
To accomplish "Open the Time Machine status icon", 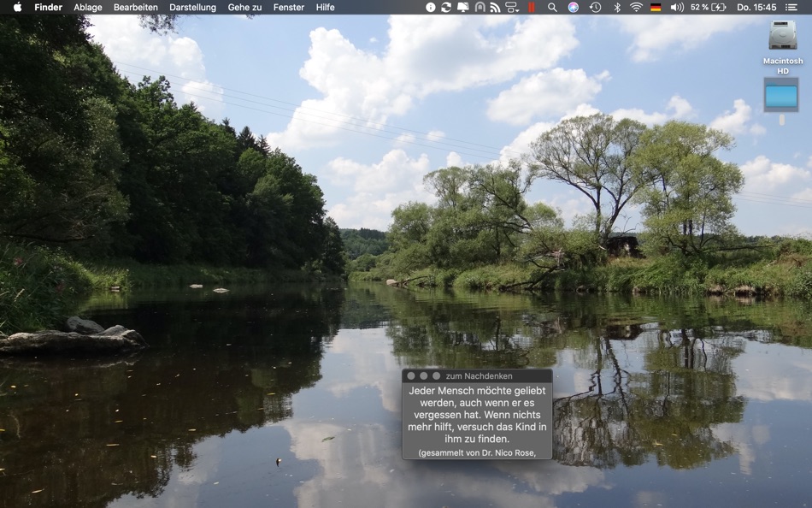I will pyautogui.click(x=596, y=7).
